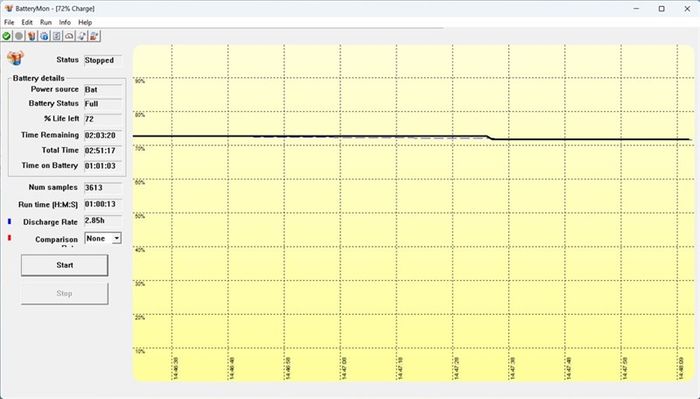Click the 50% label on chart axis
Image resolution: width=700 pixels, height=399 pixels.
tap(140, 216)
